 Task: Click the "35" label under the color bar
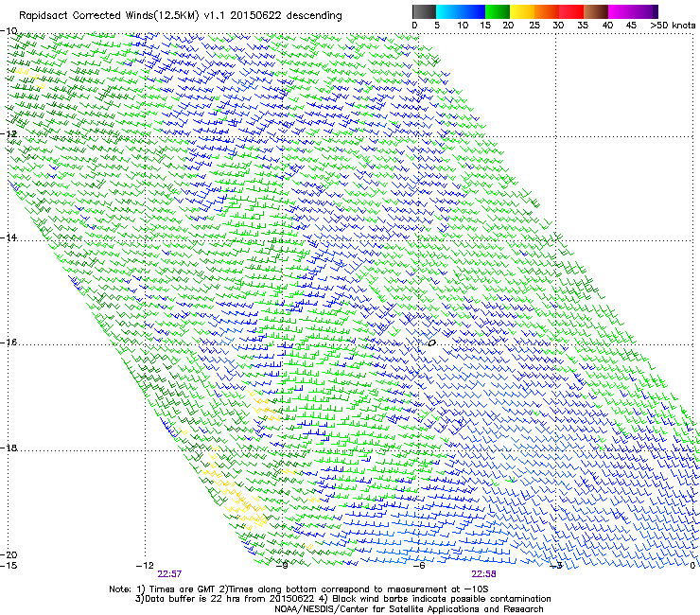tap(583, 26)
